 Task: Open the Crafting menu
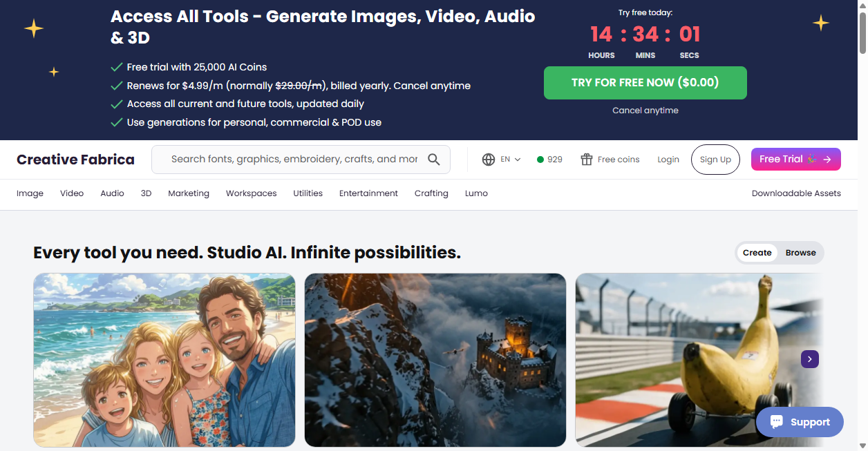pos(431,193)
